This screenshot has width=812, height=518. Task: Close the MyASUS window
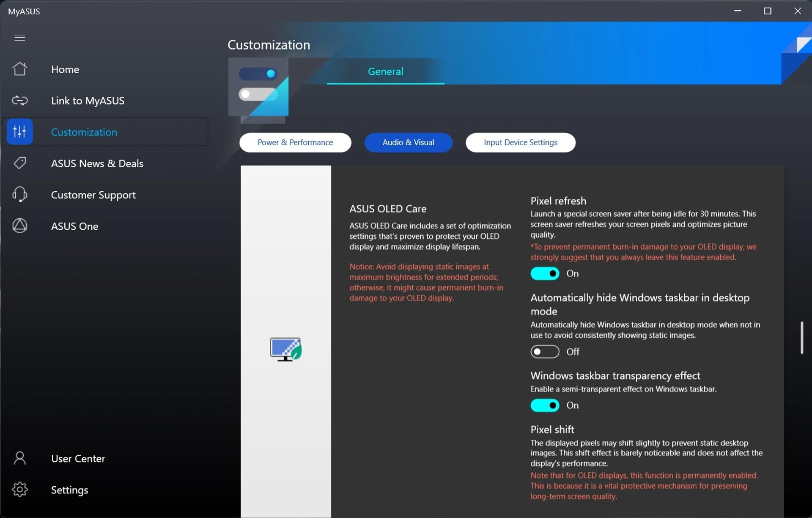click(x=798, y=11)
